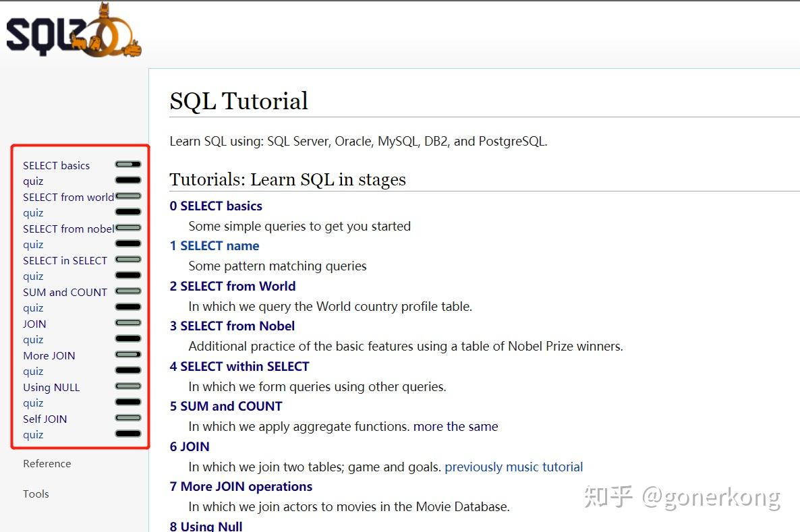The width and height of the screenshot is (800, 532).
Task: Open "SELECT from nobel" sidebar entry
Action: [67, 229]
